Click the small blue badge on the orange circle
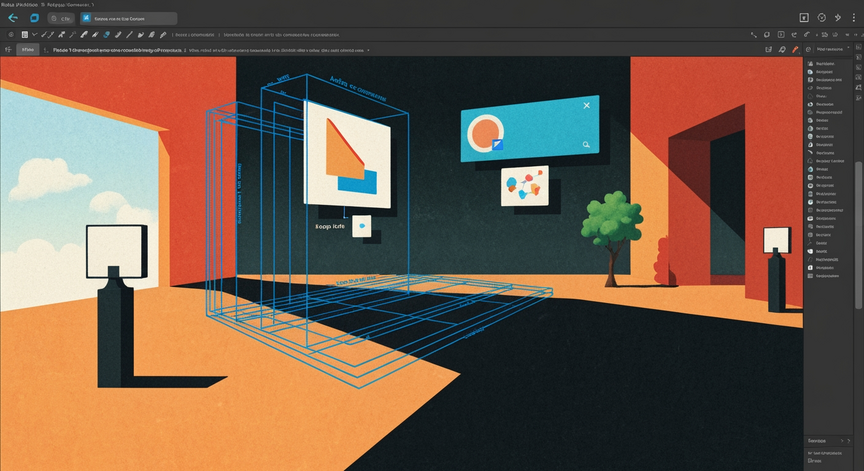Viewport: 864px width, 471px height. pyautogui.click(x=497, y=145)
